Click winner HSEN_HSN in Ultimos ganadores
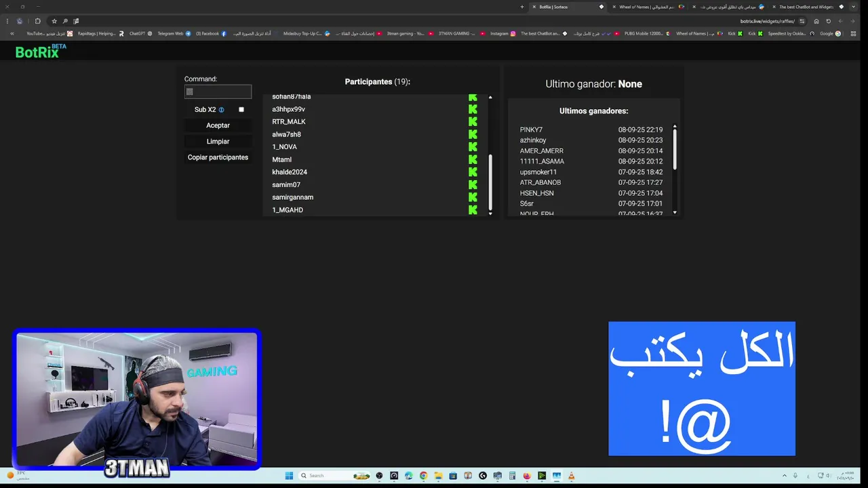Screen dimensions: 868x488 pos(537,193)
